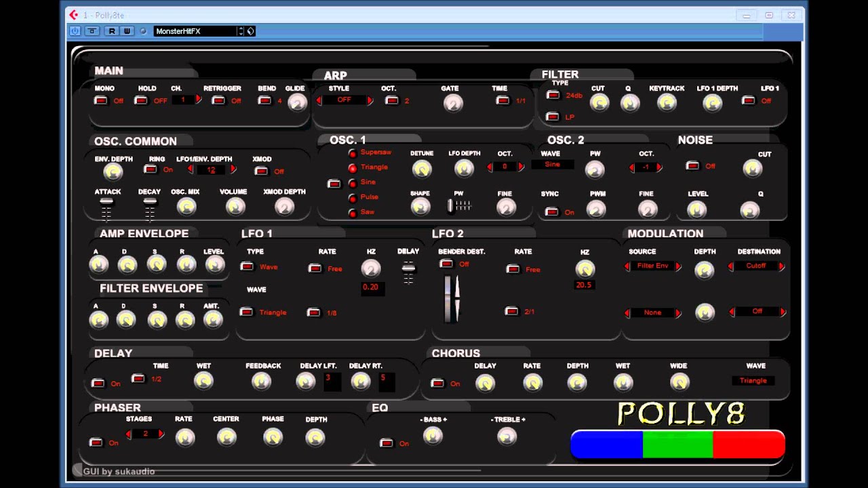Turn off the CHORUS effect switch
The image size is (868, 488).
pos(437,383)
